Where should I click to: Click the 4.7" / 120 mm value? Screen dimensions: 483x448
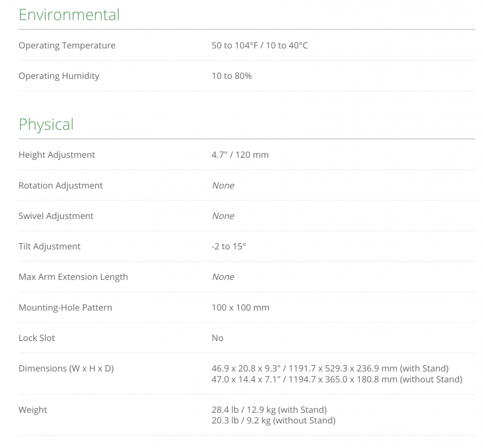click(240, 155)
